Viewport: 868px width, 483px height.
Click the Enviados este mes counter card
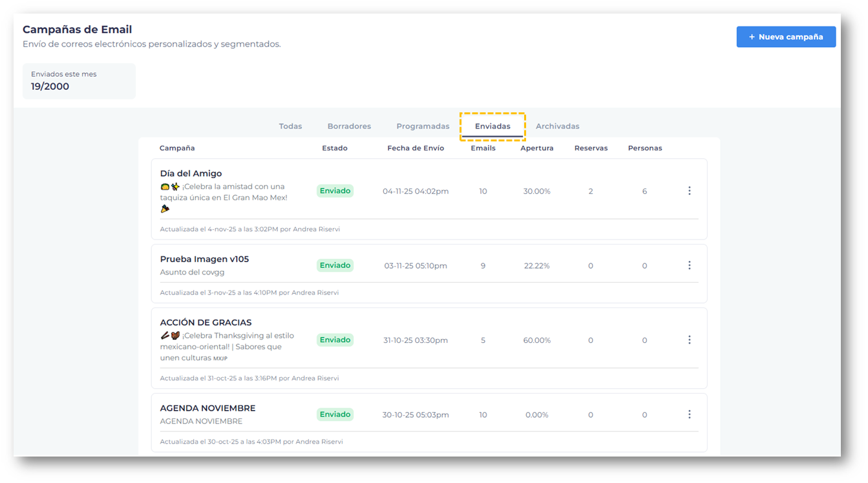coord(79,81)
